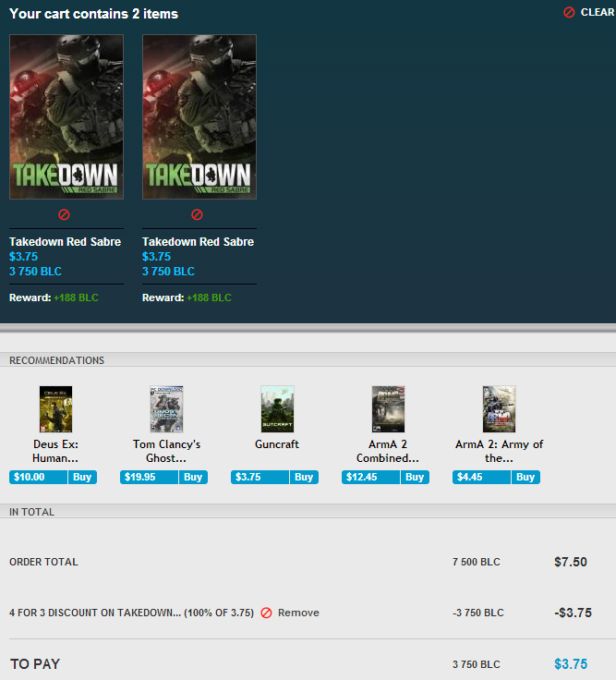Click the first Takedown Red Sabre title
The width and height of the screenshot is (616, 680).
pyautogui.click(x=65, y=242)
